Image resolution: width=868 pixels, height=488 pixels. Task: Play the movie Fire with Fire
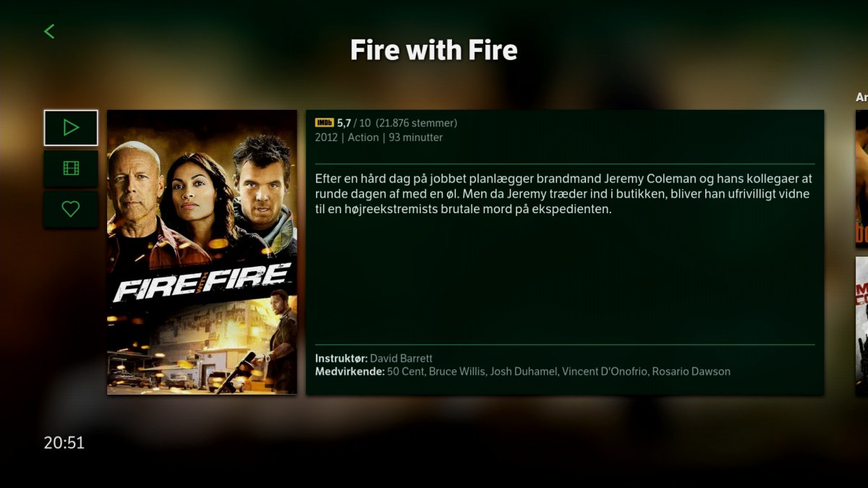point(71,128)
